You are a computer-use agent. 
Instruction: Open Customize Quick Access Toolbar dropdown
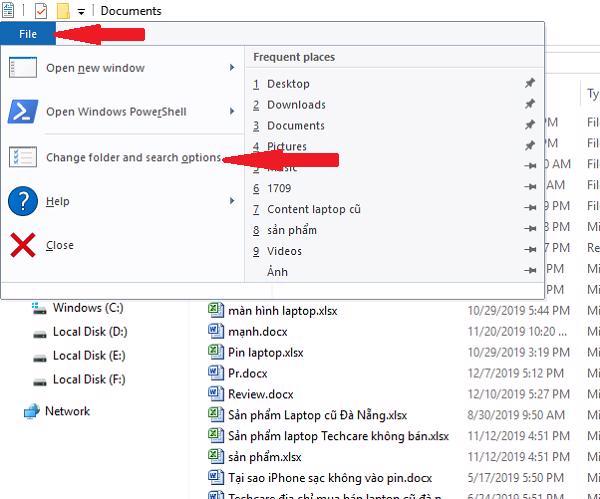pyautogui.click(x=81, y=12)
